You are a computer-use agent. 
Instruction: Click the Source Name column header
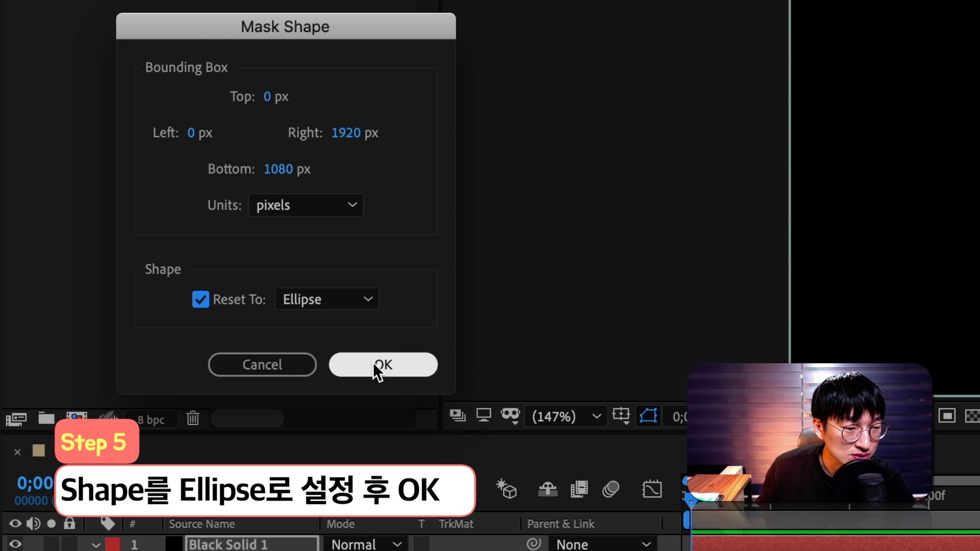click(x=202, y=523)
